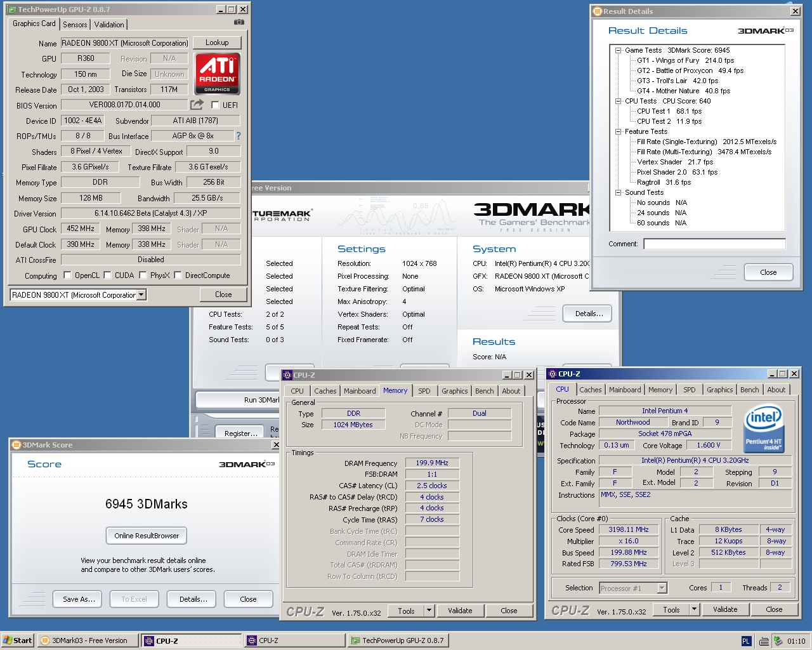Toggle the DirectCompute checkbox
The height and width of the screenshot is (650, 812).
[178, 275]
